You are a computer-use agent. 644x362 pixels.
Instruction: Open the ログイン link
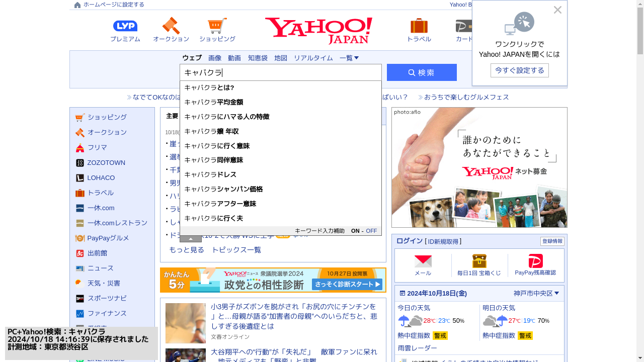pyautogui.click(x=410, y=241)
